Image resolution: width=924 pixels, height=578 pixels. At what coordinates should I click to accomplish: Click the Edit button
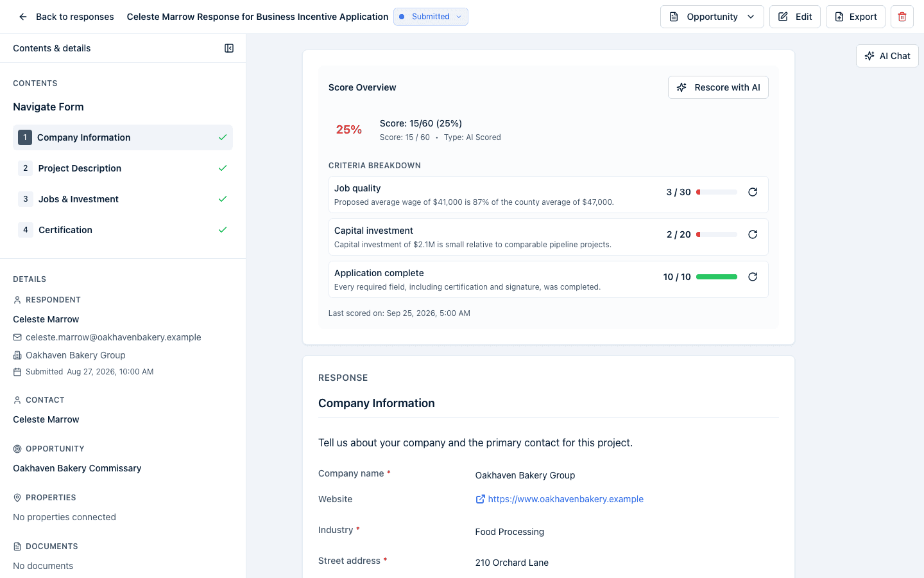click(795, 17)
